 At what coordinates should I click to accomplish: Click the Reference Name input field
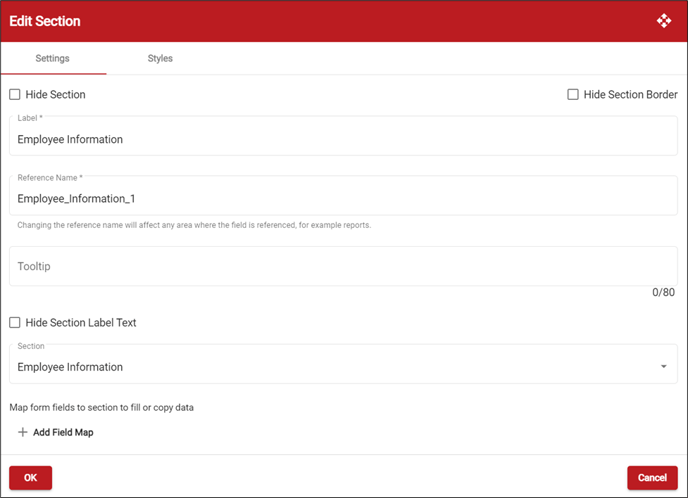click(343, 196)
